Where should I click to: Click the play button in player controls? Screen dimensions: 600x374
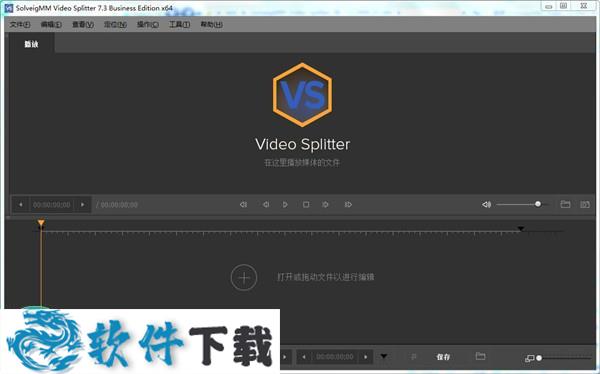(285, 205)
